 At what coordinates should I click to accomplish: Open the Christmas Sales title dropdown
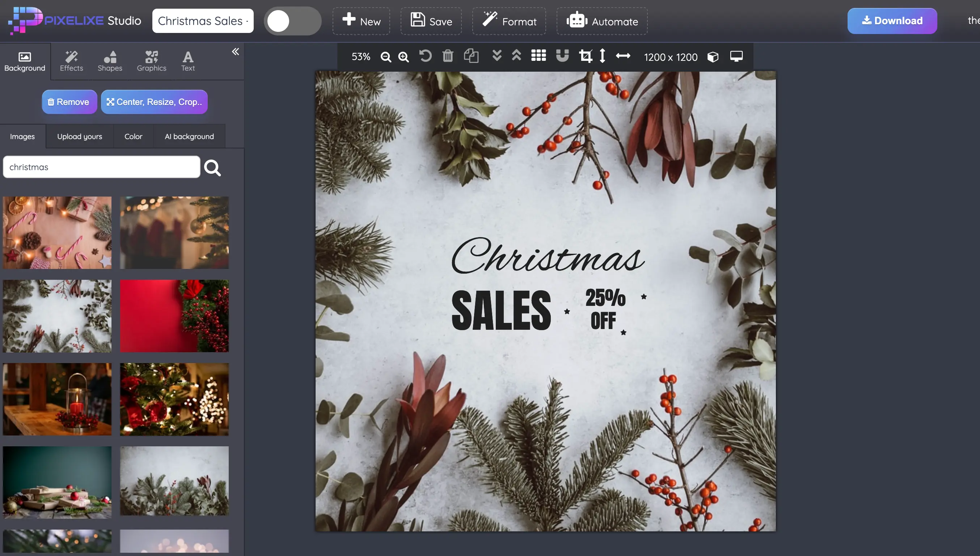[203, 21]
